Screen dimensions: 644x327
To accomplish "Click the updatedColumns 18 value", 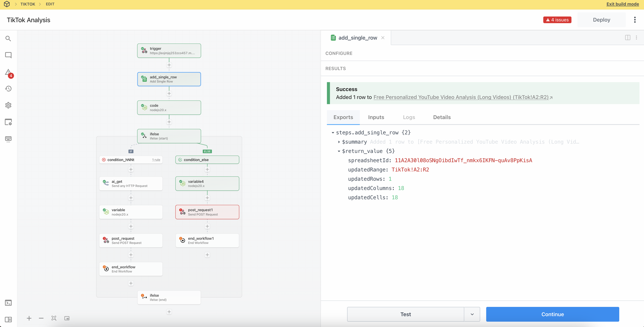I will pos(401,188).
